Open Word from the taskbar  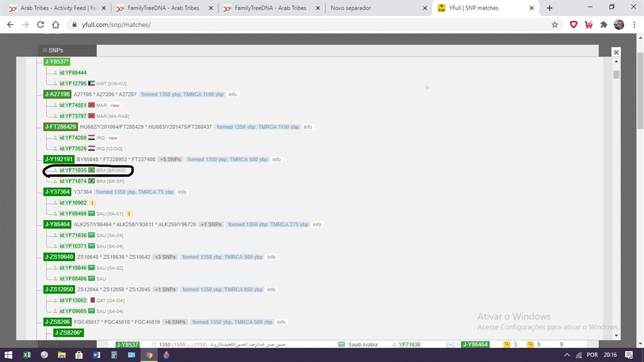(97, 354)
